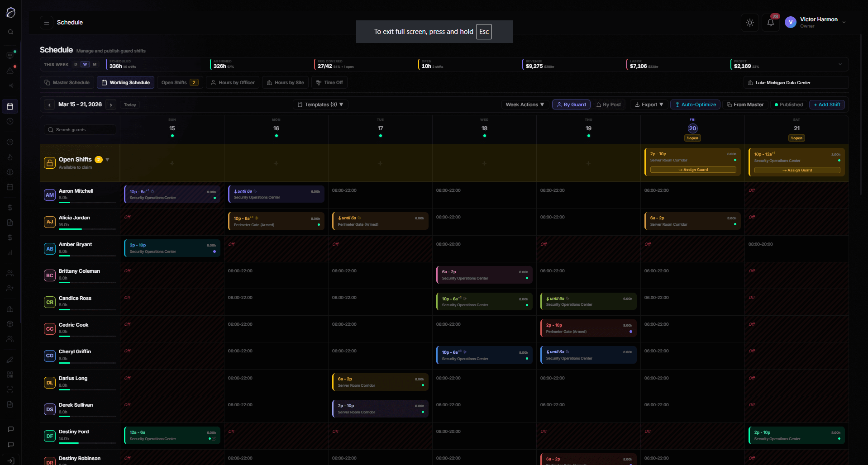Open the notifications bell showing 78 alerts
This screenshot has height=465, width=868.
770,22
